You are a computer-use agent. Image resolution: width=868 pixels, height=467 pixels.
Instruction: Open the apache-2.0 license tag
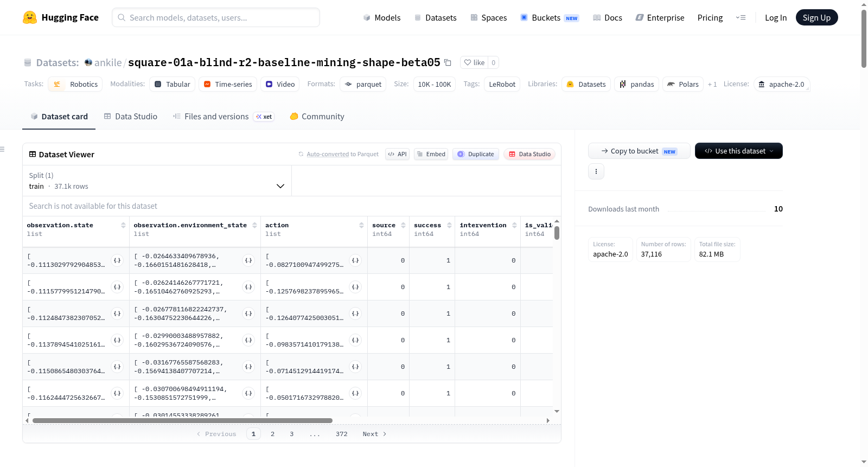pos(781,84)
